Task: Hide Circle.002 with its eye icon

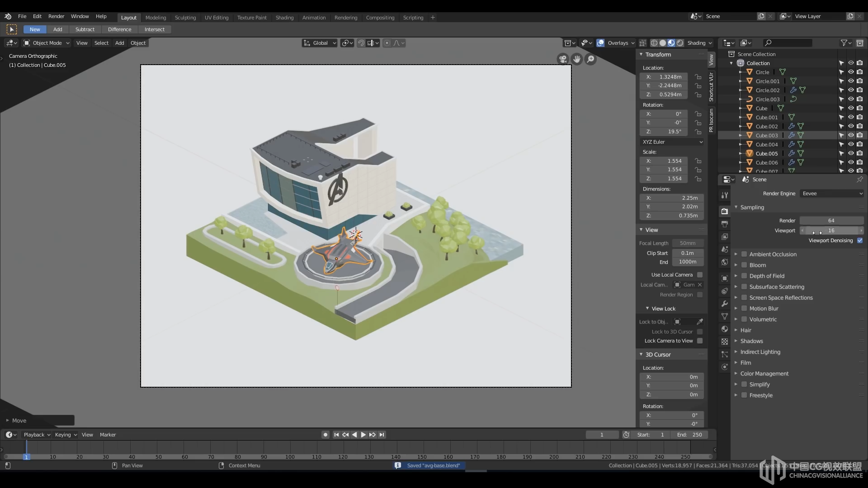Action: (x=851, y=90)
